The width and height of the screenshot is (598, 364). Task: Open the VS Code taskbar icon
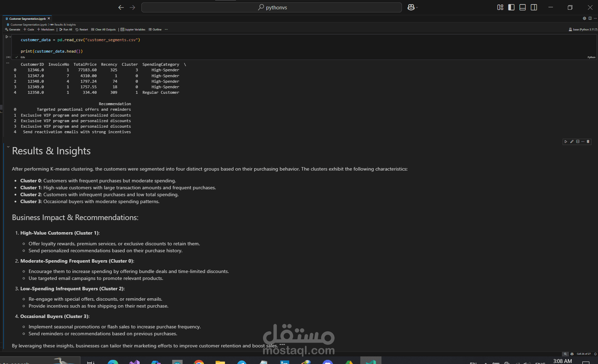[x=371, y=361]
